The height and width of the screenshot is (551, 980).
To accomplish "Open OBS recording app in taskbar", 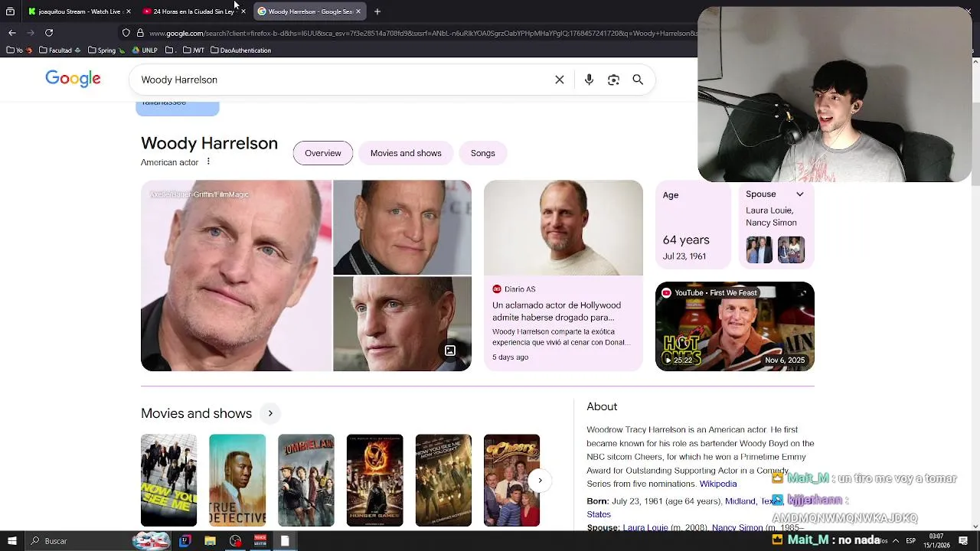I will click(x=235, y=541).
